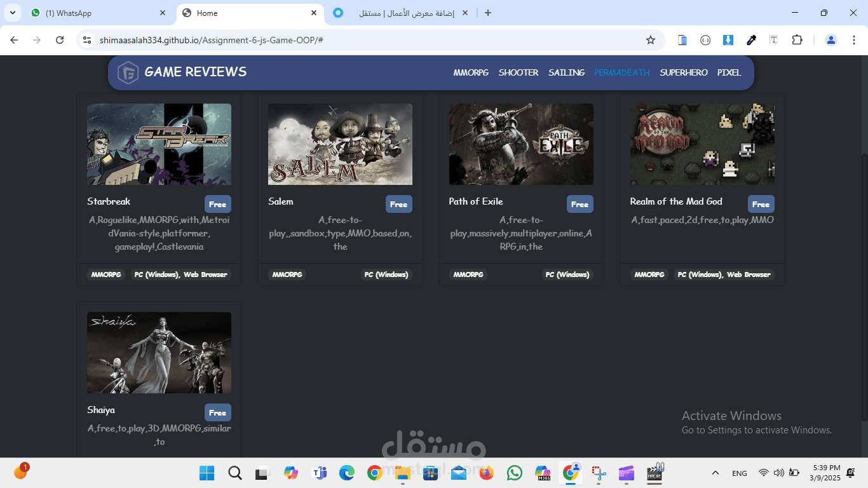Click the Free badge on Starbreak
Viewport: 868px width, 488px height.
(218, 204)
